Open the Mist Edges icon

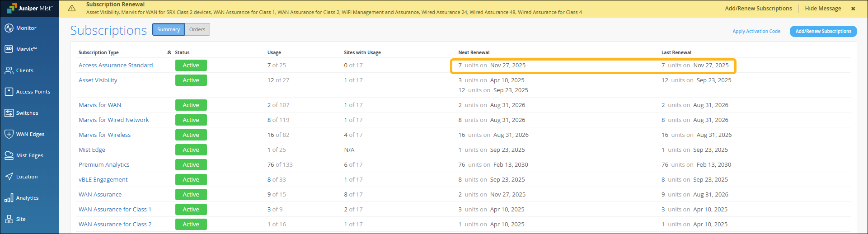(9, 155)
